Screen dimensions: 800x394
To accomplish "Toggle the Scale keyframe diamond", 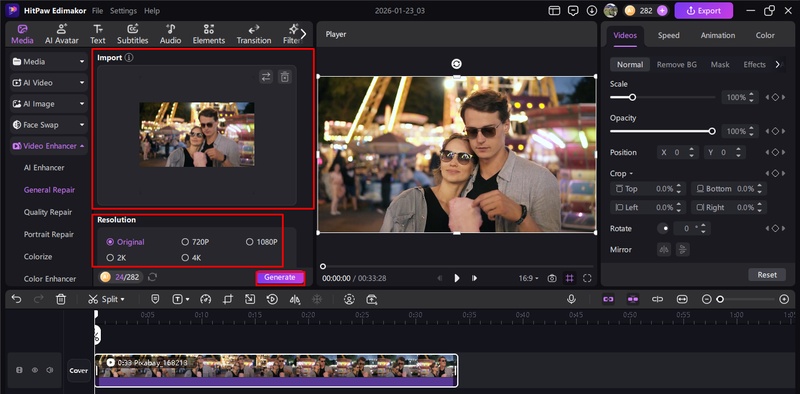I will pyautogui.click(x=775, y=97).
